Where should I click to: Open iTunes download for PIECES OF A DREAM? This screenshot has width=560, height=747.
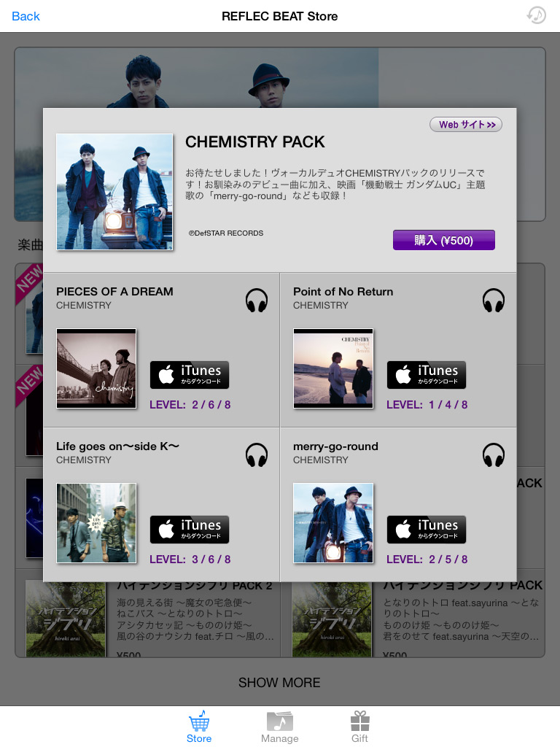[x=190, y=375]
